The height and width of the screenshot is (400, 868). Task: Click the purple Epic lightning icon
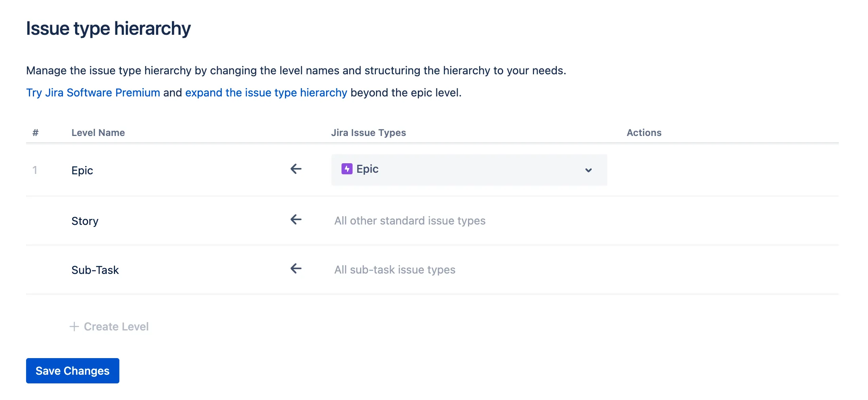click(347, 169)
